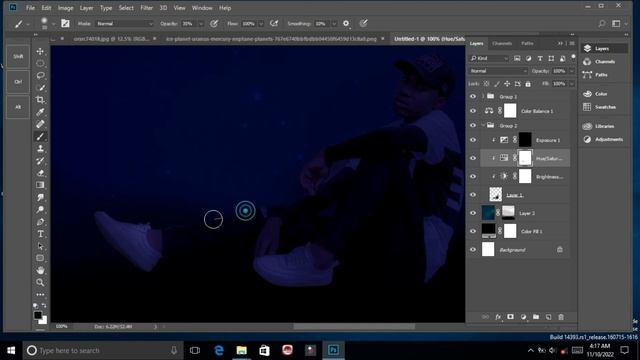Viewport: 640px width, 360px height.
Task: Open the Window menu
Action: pos(202,8)
